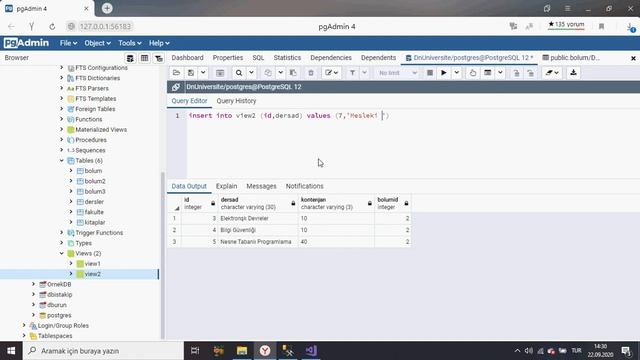Click the taskbar search box
Screen dimensions: 640x360
coord(103,351)
